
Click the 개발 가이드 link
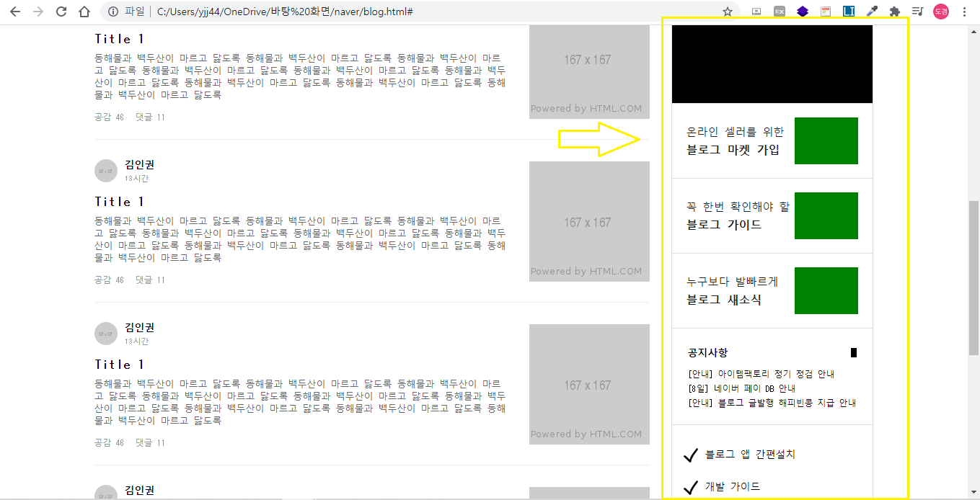[733, 486]
